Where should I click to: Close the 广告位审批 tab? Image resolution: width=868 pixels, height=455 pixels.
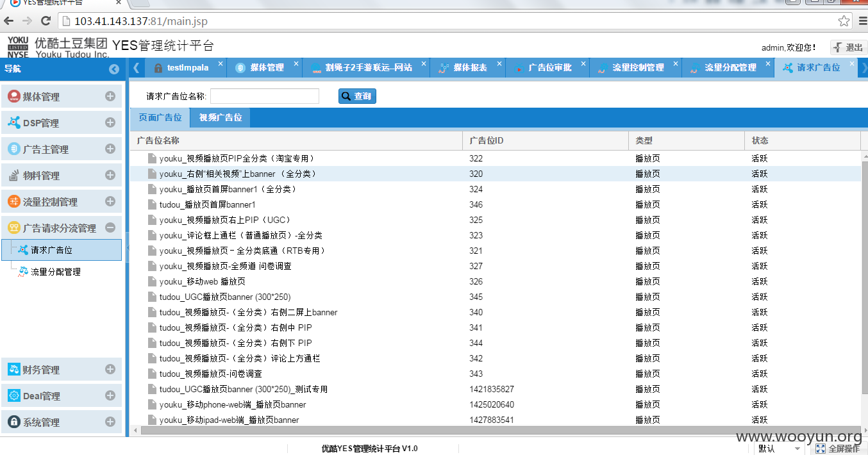coord(583,63)
